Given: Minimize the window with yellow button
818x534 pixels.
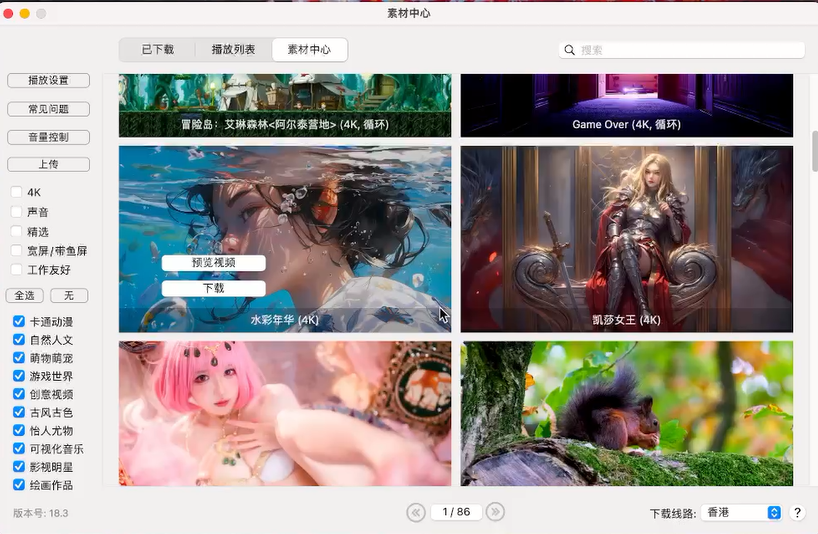Looking at the screenshot, I should 25,14.
